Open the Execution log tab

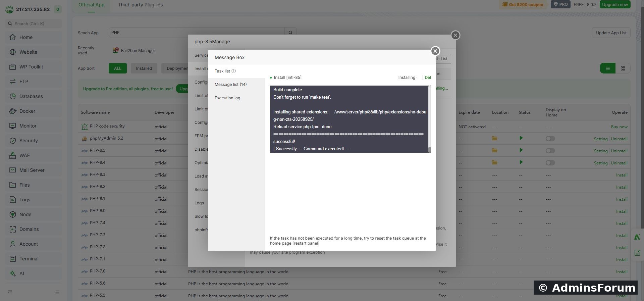236,98
